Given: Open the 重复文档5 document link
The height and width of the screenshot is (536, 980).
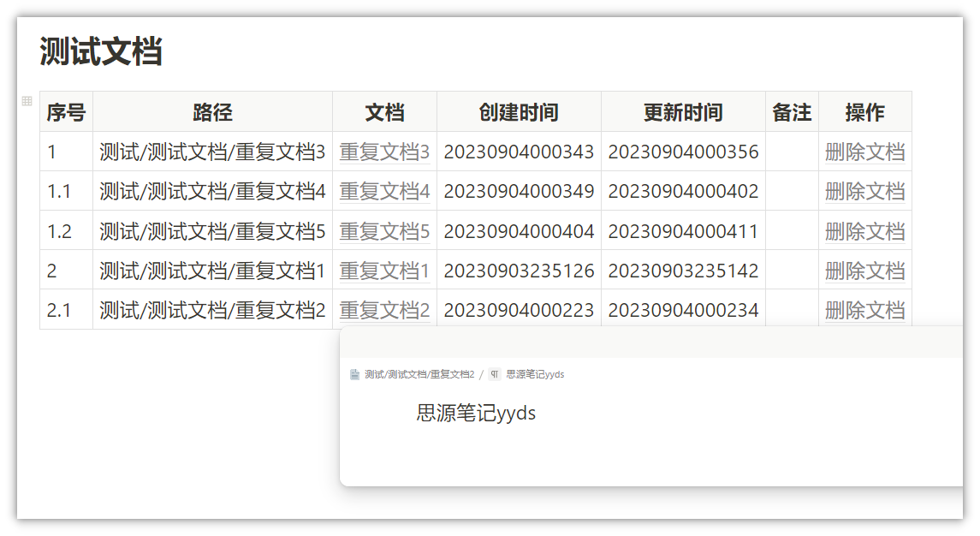Looking at the screenshot, I should 384,231.
